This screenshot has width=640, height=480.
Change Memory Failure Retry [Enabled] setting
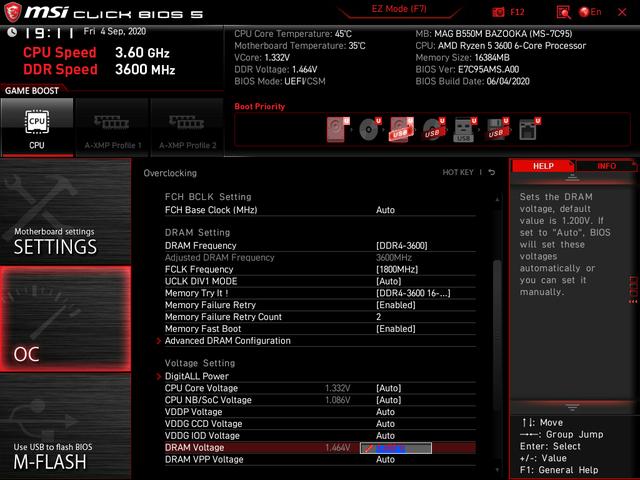[x=396, y=305]
